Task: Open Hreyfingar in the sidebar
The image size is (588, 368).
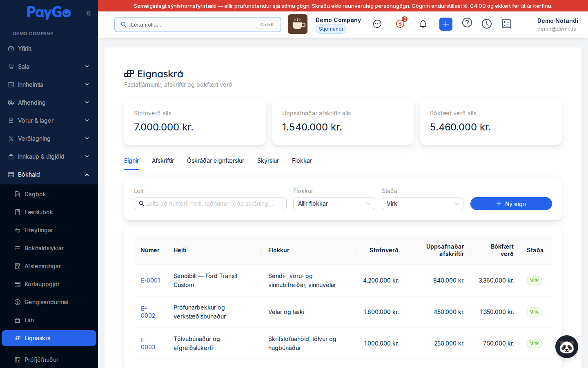Action: click(49, 230)
